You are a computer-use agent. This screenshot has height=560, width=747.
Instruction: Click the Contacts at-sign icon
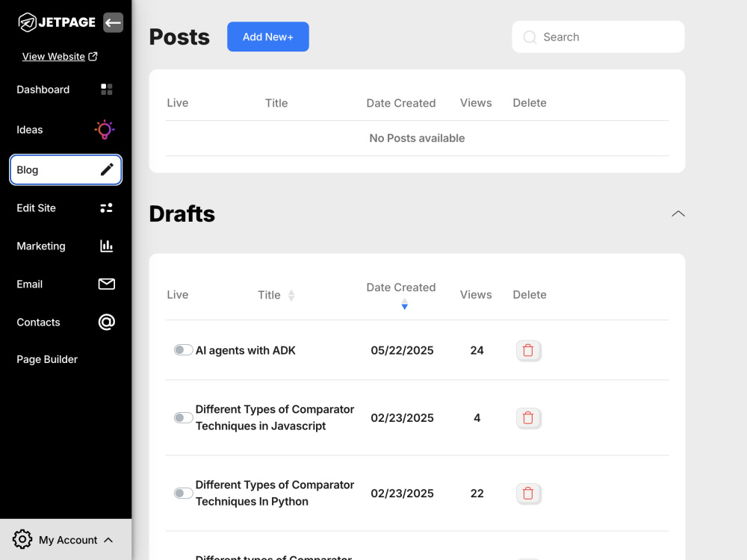[x=106, y=322]
